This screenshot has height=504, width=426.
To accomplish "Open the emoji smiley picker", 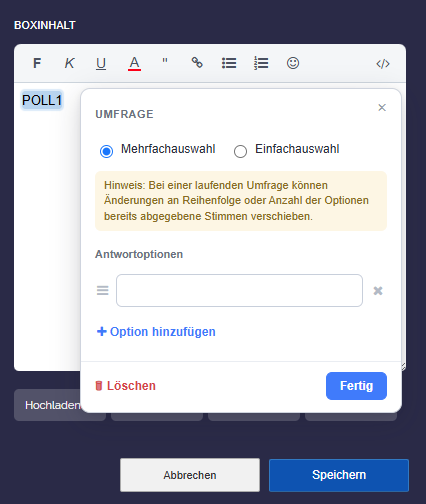I will (x=293, y=63).
